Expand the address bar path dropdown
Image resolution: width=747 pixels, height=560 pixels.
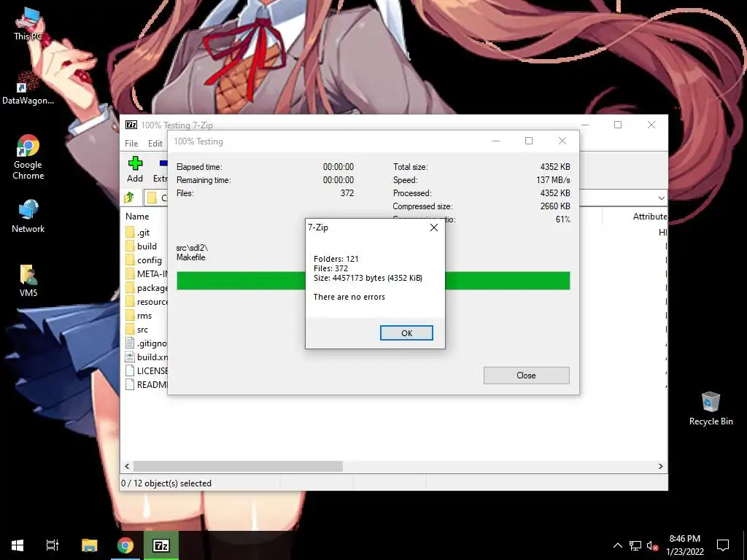pyautogui.click(x=661, y=198)
